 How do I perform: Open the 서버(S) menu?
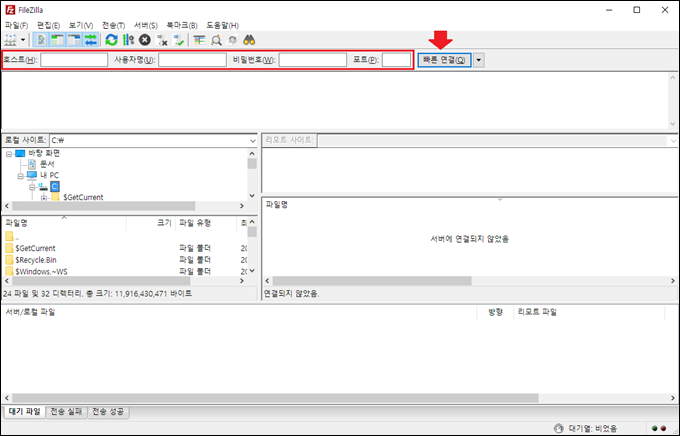click(146, 25)
